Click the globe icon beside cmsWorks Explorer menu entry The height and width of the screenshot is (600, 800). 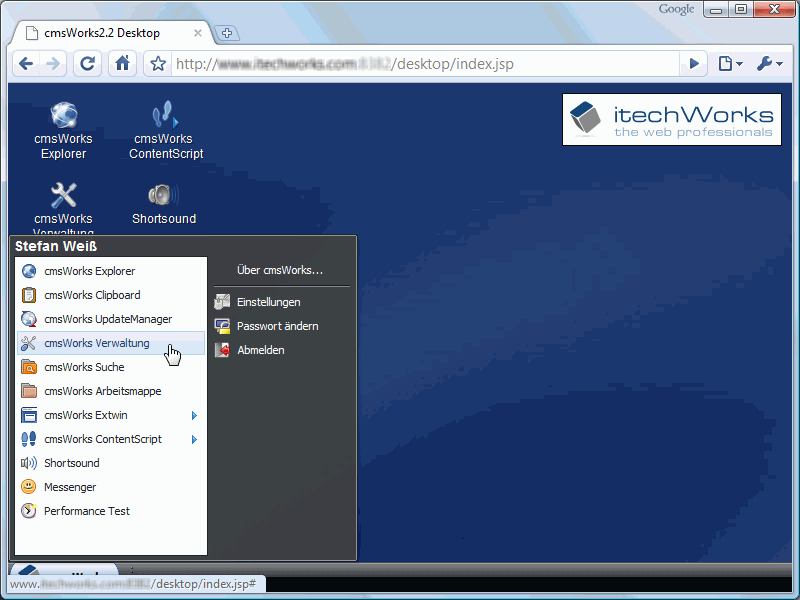pos(29,271)
